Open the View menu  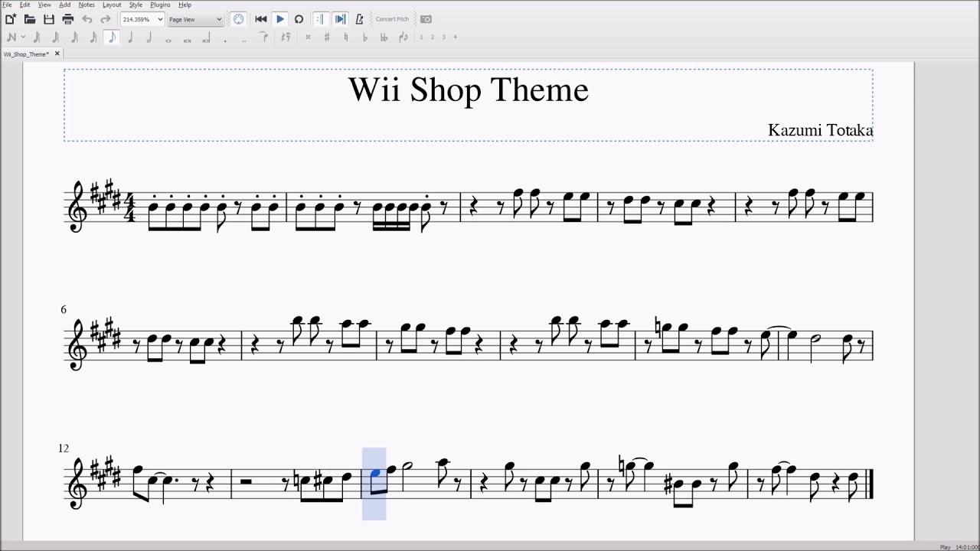coord(44,5)
